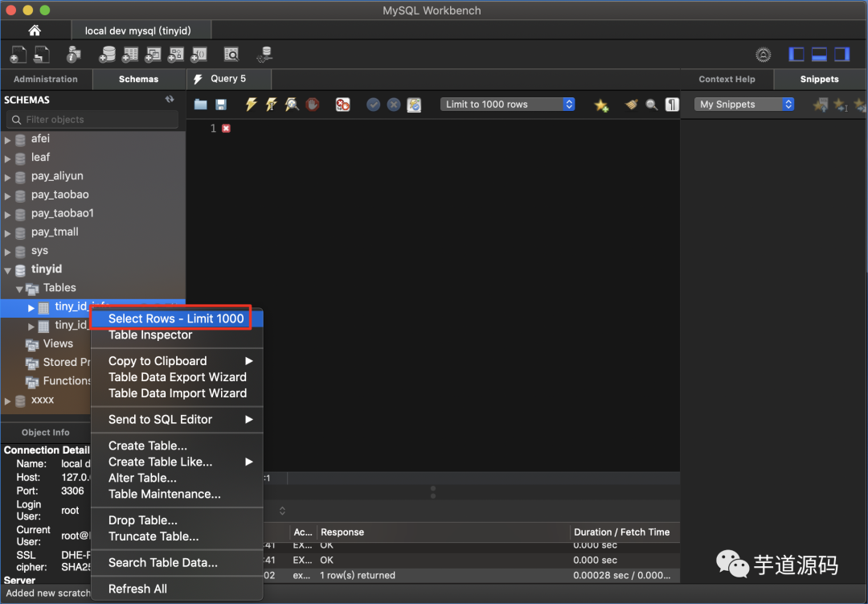Image resolution: width=868 pixels, height=604 pixels.
Task: Choose Table Data Import Wizard
Action: (x=176, y=392)
